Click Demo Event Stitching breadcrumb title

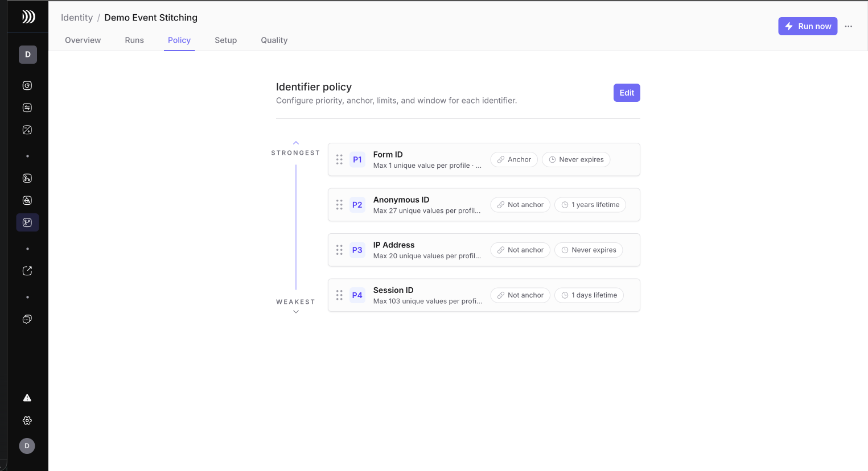coord(151,18)
